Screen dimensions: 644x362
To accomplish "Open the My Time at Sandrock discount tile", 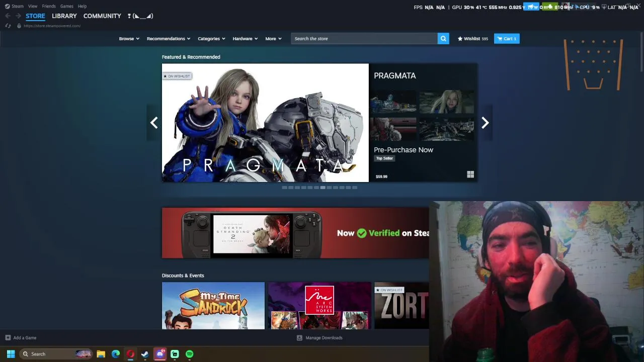I will [x=213, y=306].
